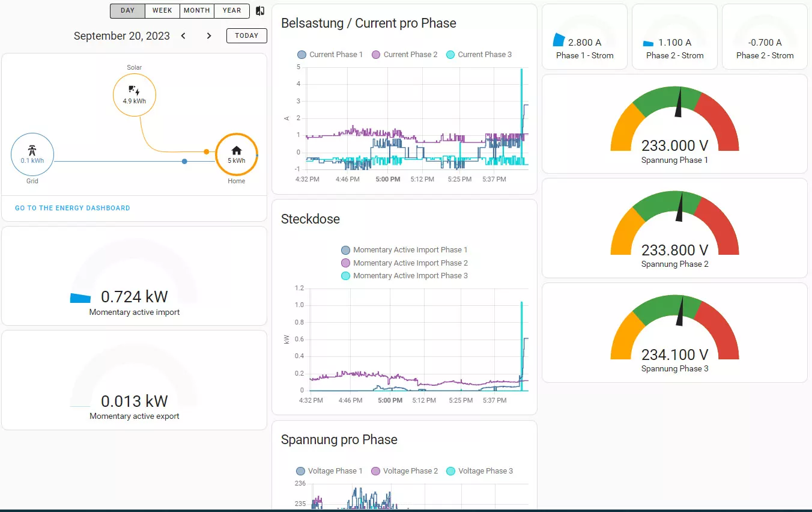This screenshot has height=512, width=812.
Task: Open GO TO THE ENERGY DASHBOARD link
Action: [73, 208]
